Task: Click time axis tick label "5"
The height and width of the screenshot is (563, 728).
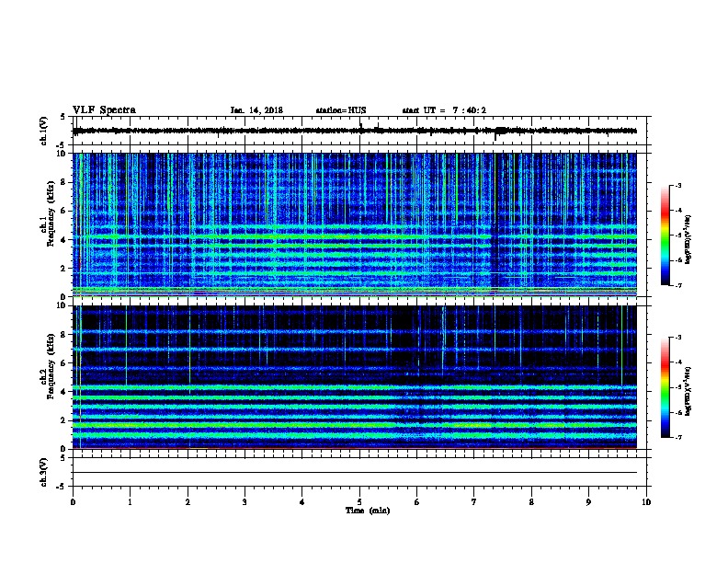Action: click(x=359, y=501)
